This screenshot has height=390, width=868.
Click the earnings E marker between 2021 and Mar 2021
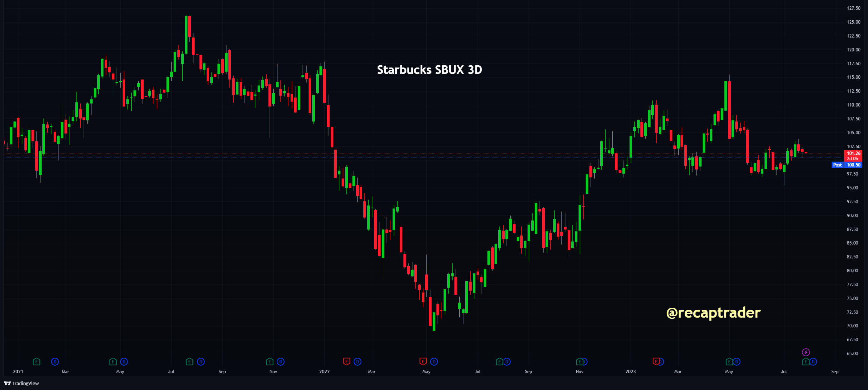36,361
